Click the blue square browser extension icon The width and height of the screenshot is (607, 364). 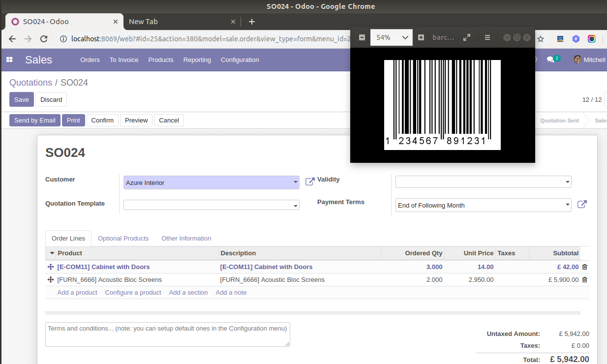click(560, 39)
